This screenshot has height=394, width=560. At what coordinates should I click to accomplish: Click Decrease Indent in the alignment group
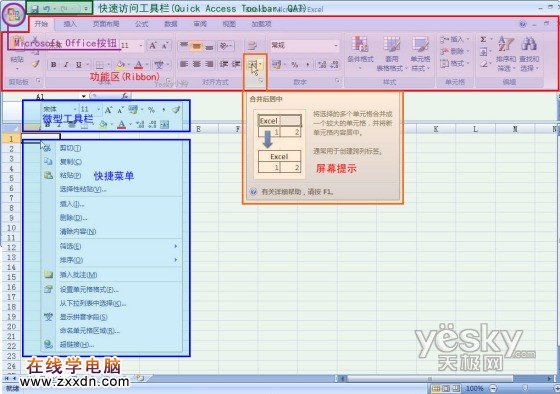224,64
